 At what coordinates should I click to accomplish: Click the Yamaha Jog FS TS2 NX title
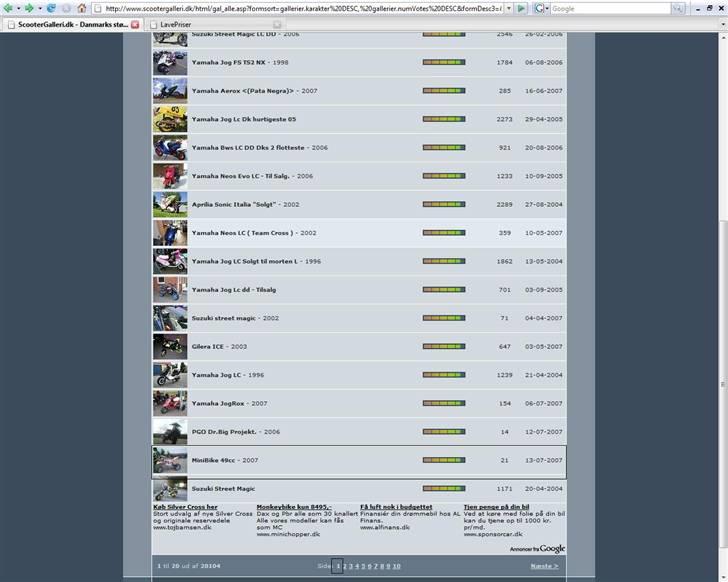click(228, 62)
